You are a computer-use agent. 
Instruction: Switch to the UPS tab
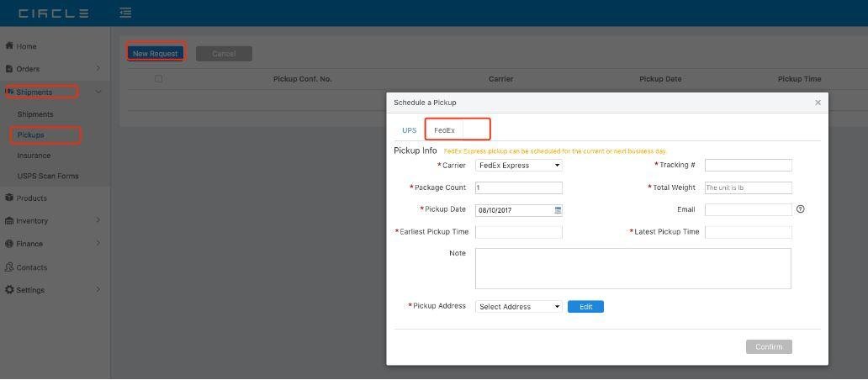click(409, 130)
